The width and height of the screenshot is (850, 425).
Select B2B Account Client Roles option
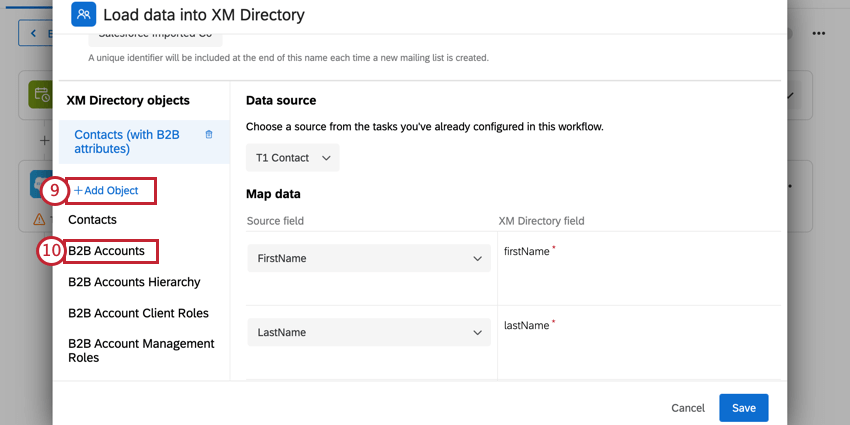pos(138,313)
